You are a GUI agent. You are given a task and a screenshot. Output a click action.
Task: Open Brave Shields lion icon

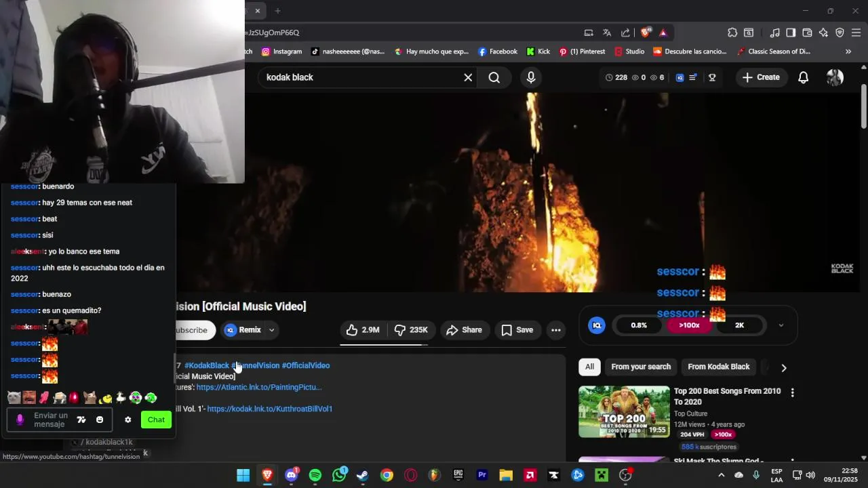coord(646,33)
